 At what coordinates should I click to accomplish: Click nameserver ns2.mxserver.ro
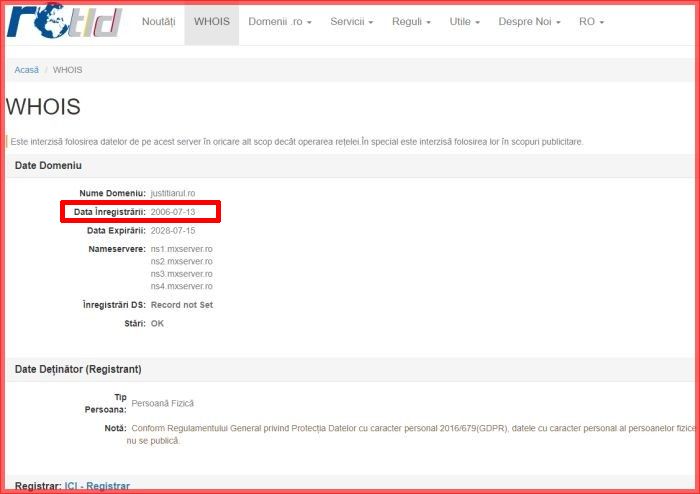[181, 262]
